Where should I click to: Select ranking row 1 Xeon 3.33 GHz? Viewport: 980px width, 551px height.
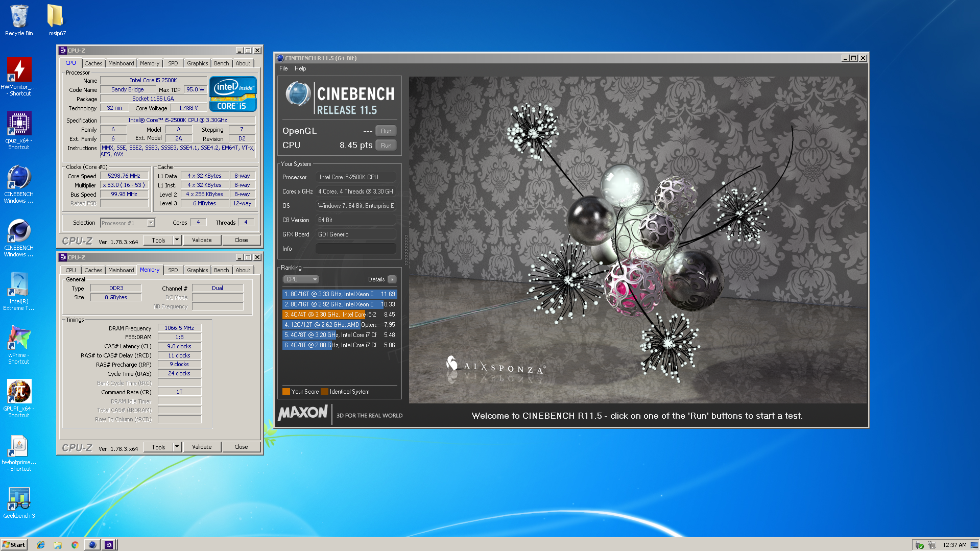tap(340, 294)
